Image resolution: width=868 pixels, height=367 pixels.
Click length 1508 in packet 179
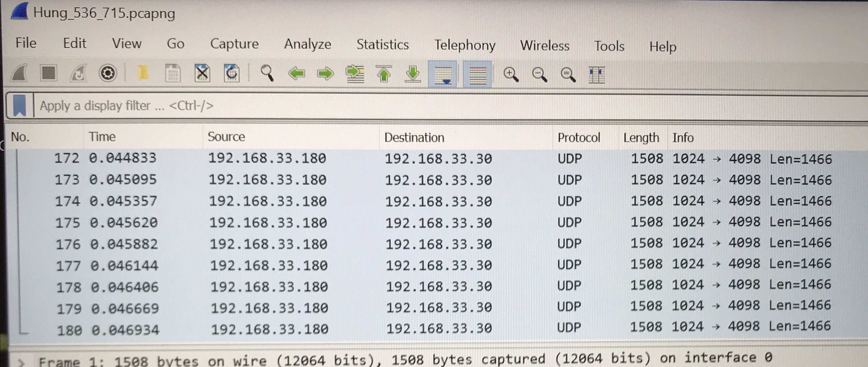[x=646, y=306]
